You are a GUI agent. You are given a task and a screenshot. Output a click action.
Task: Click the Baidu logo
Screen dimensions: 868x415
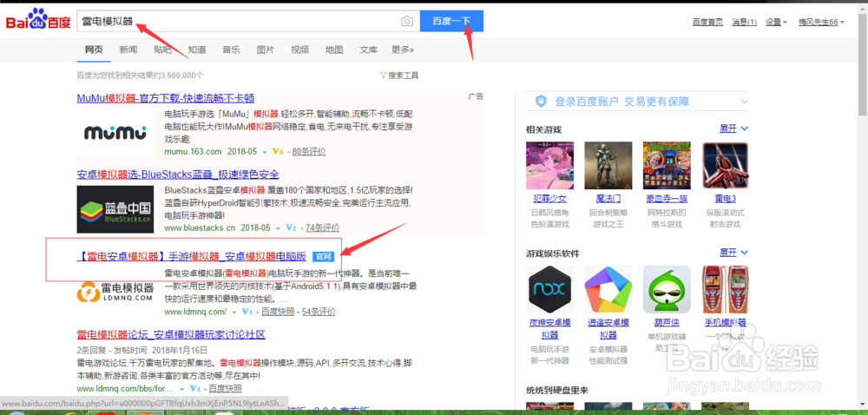[38, 20]
